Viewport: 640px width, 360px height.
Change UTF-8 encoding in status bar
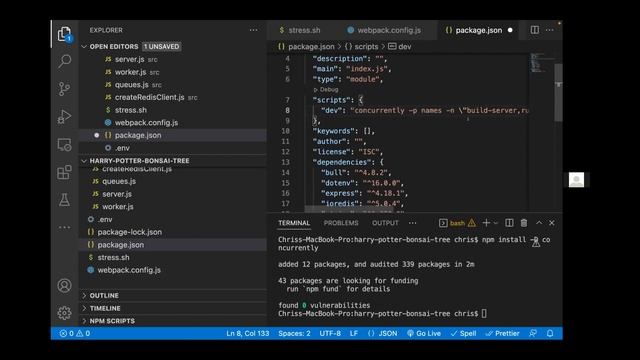[330, 333]
